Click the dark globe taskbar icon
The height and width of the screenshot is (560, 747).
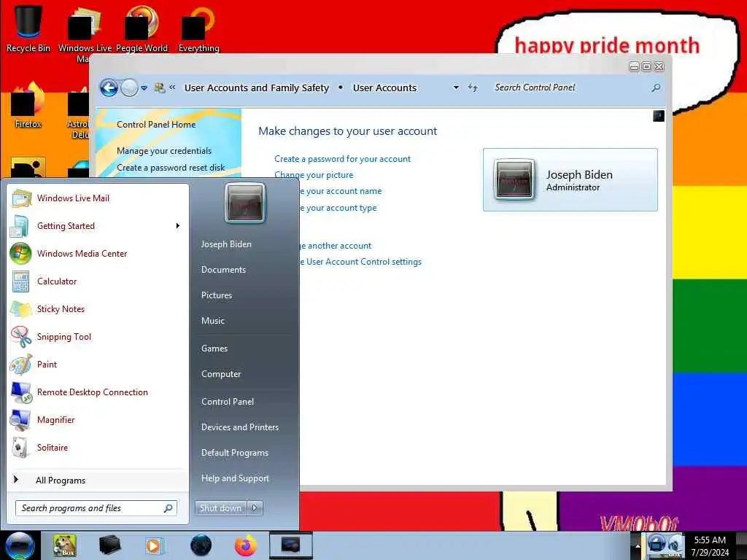[x=201, y=545]
